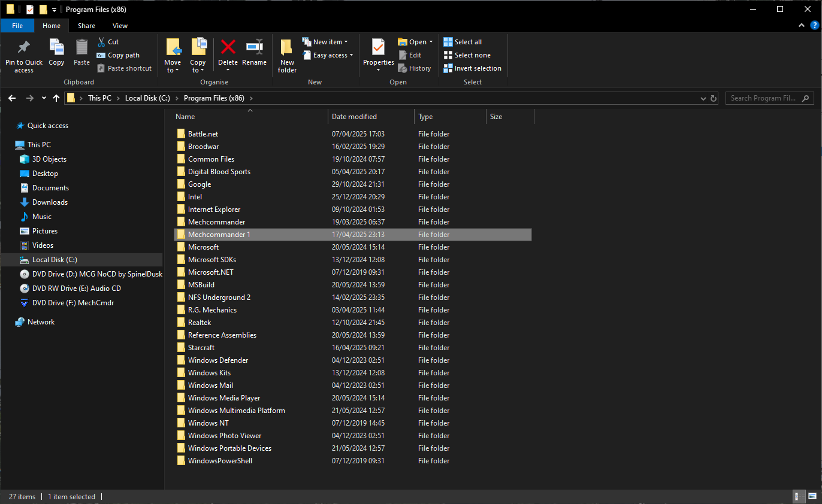Open the New item dropdown
The image size is (822, 504).
pos(327,42)
